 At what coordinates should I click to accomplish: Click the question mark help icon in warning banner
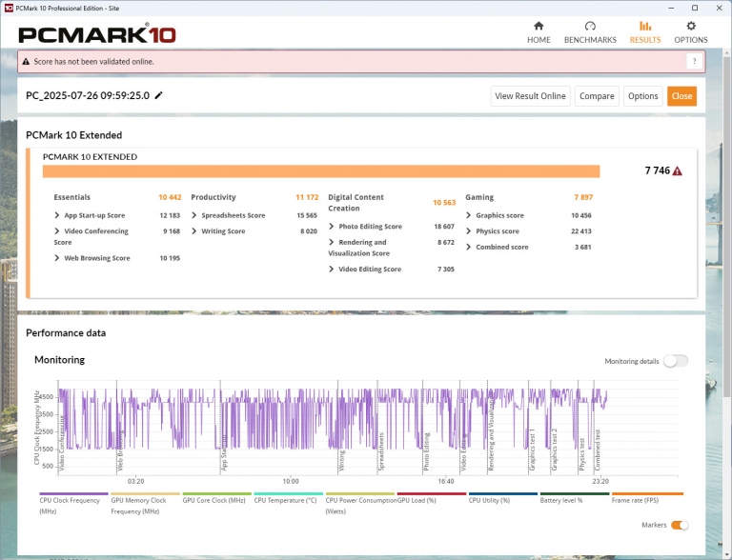694,61
